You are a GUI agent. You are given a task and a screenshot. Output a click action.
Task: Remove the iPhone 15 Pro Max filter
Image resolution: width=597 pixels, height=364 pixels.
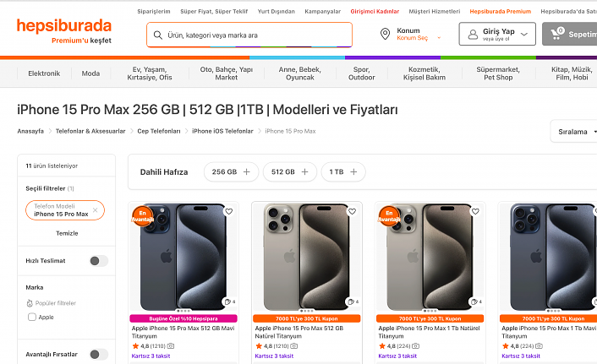point(95,209)
